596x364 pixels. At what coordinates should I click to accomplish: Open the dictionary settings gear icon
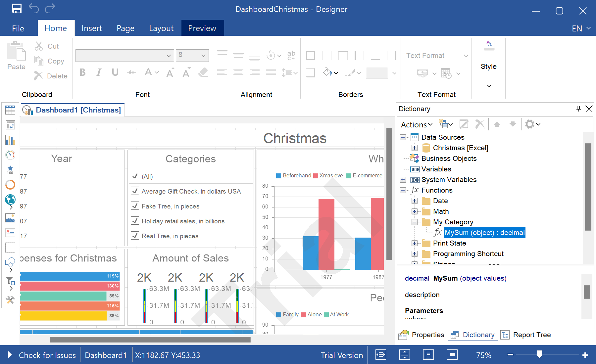530,124
